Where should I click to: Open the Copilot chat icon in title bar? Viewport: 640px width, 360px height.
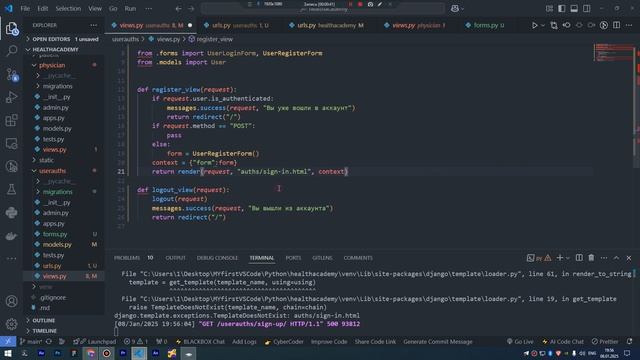pos(455,8)
